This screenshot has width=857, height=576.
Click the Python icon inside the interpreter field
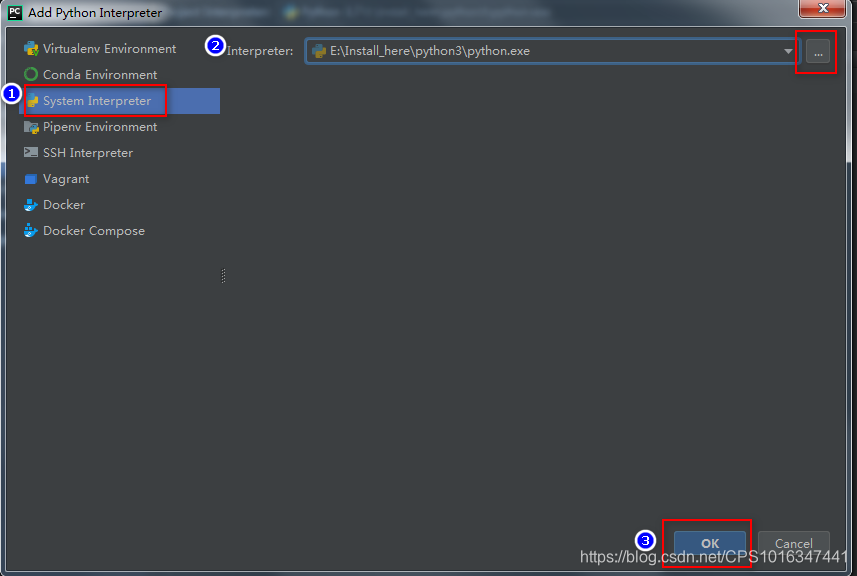point(320,50)
